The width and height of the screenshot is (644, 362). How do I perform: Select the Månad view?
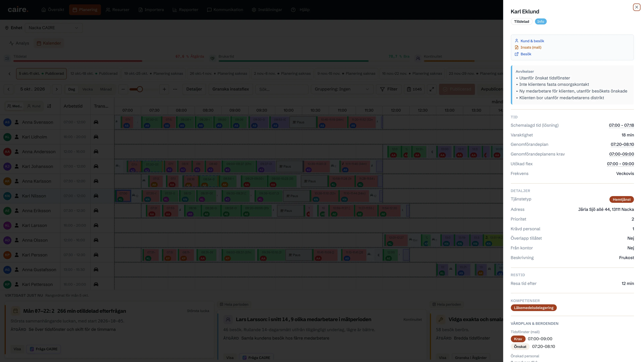(x=106, y=89)
